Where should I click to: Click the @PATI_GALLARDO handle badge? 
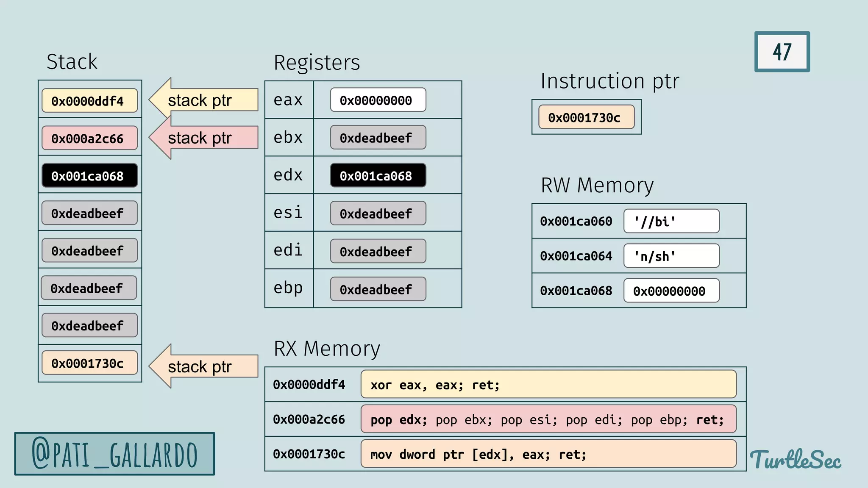pyautogui.click(x=114, y=454)
